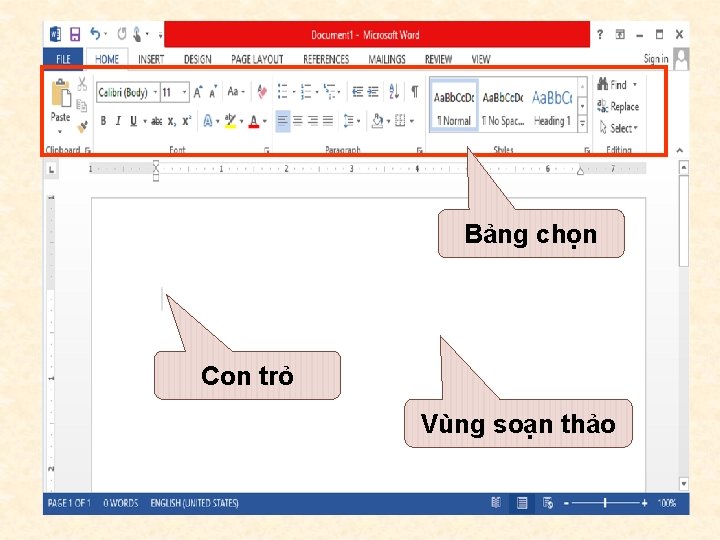Toggle numbered list formatting
720x540 pixels.
306,91
